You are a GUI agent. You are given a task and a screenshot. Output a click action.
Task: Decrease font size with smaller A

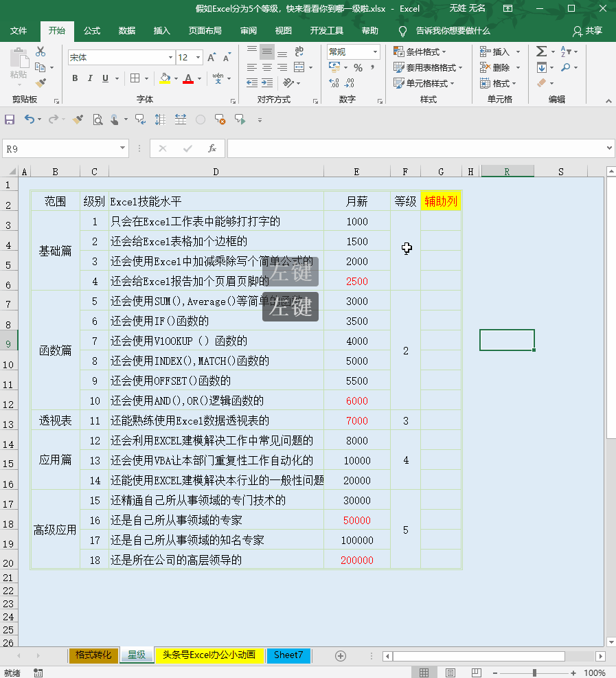click(x=227, y=58)
